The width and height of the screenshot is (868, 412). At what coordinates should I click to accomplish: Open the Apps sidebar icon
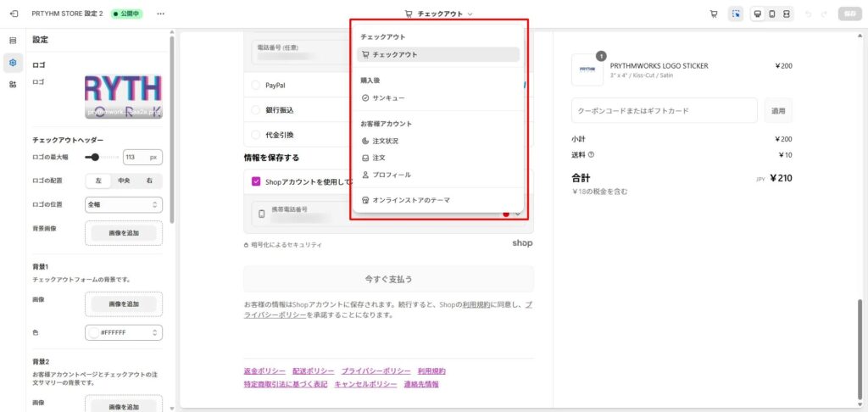(x=13, y=84)
